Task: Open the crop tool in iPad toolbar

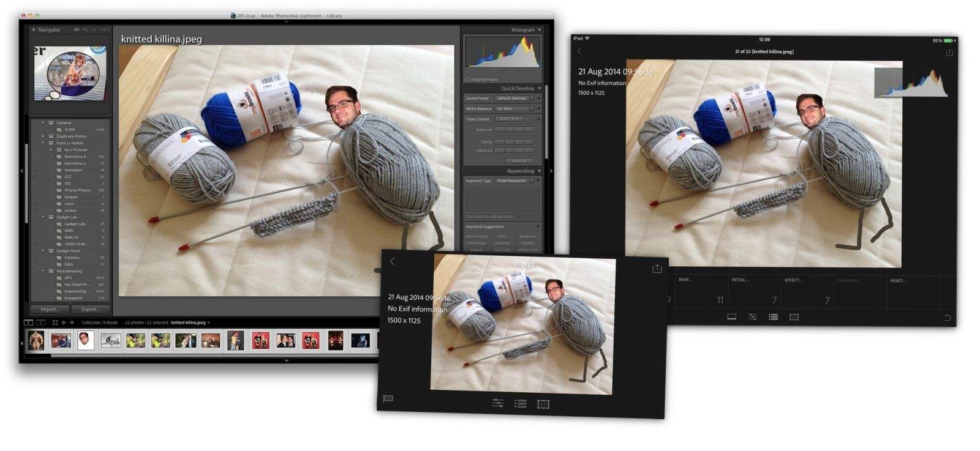Action: [794, 317]
